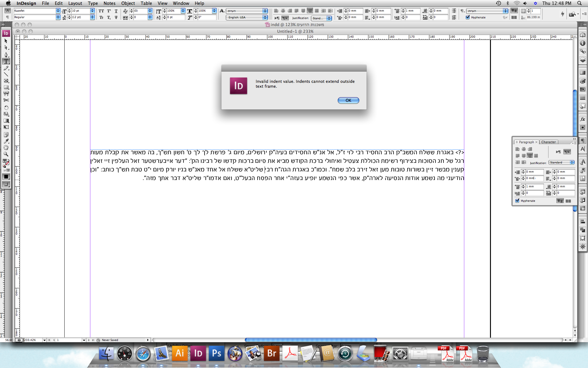Click left-to-right paragraph direction icon in panel
The image size is (588, 368).
(x=558, y=152)
